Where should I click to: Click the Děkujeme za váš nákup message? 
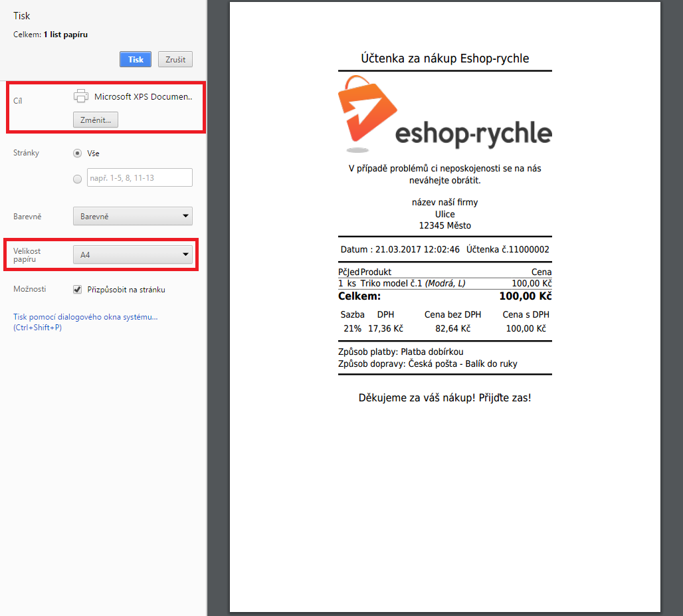coord(444,398)
